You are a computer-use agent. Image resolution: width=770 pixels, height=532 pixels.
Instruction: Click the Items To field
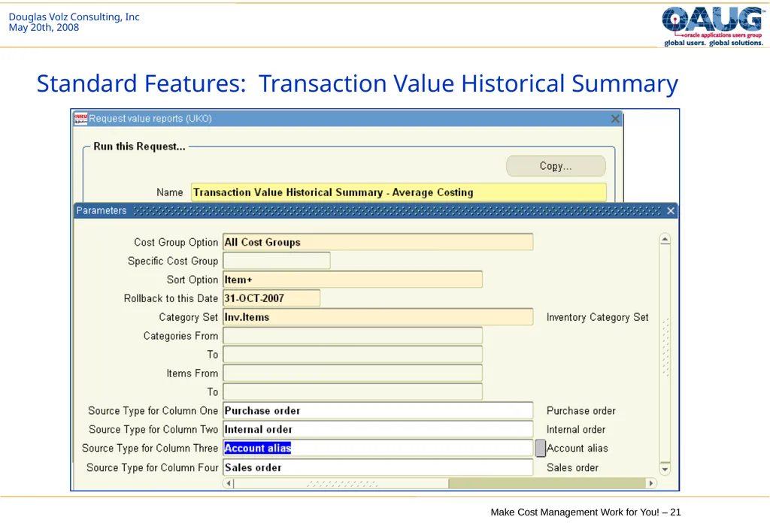353,391
